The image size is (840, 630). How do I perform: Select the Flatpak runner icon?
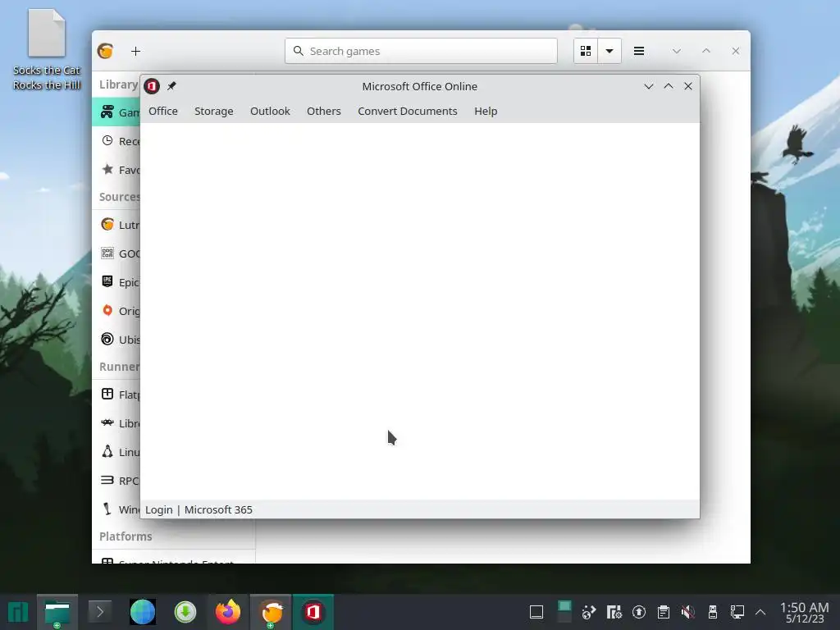(107, 395)
